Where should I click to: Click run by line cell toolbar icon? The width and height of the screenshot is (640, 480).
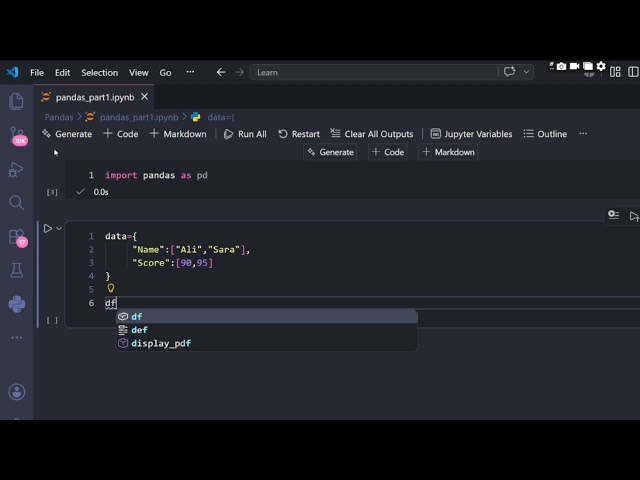(613, 215)
